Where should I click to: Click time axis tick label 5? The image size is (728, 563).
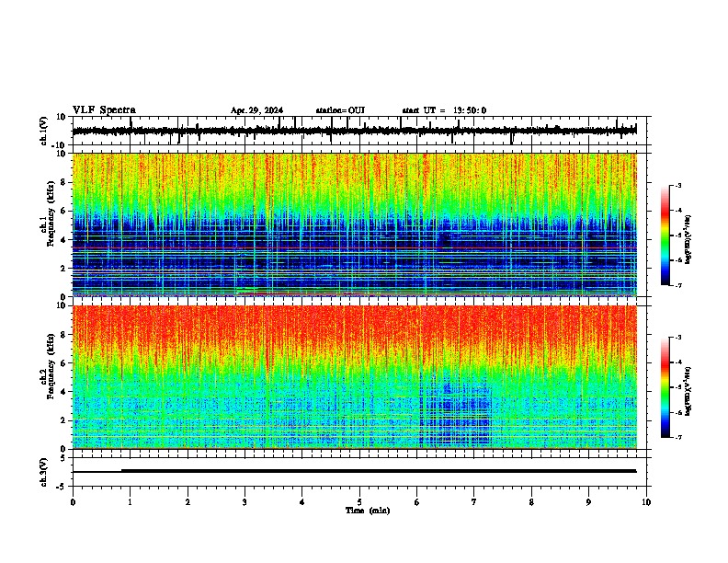pyautogui.click(x=359, y=502)
